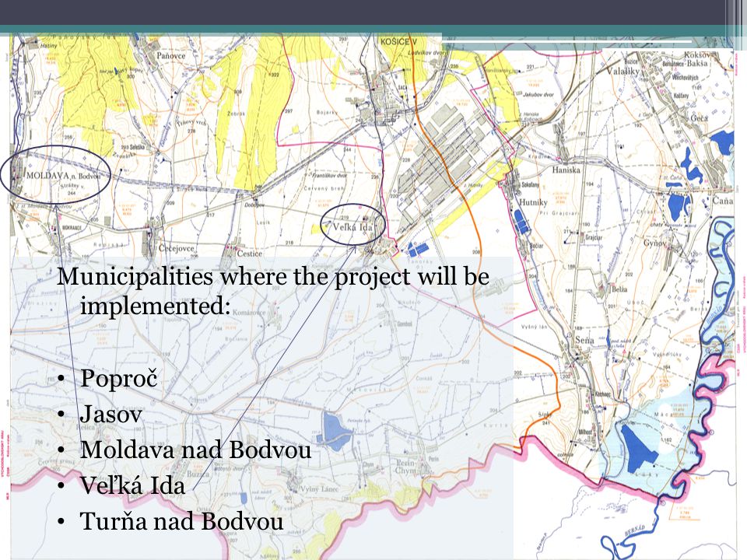
Task: Click the heading 'Municipalities where the project will be'
Action: (273, 277)
